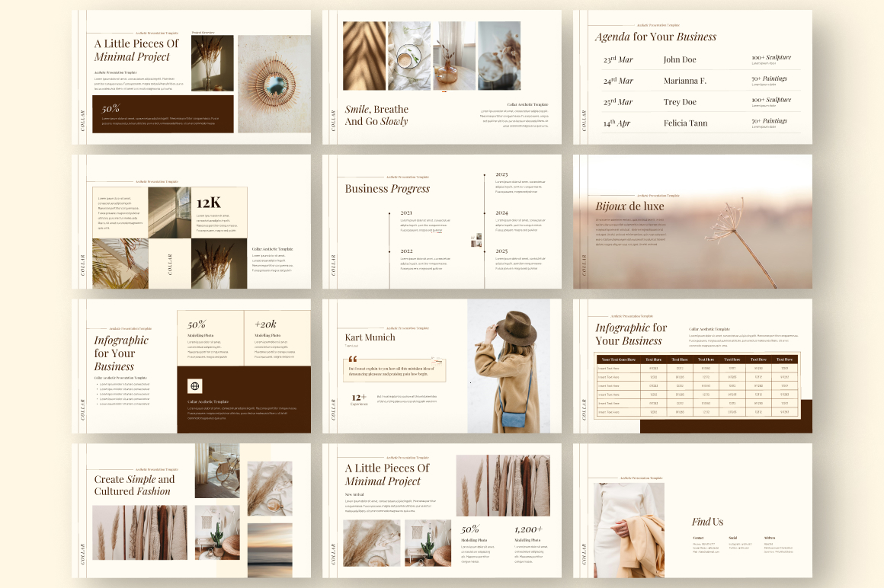884x588 pixels.
Task: Click the 12K statistic heading
Action: click(208, 203)
